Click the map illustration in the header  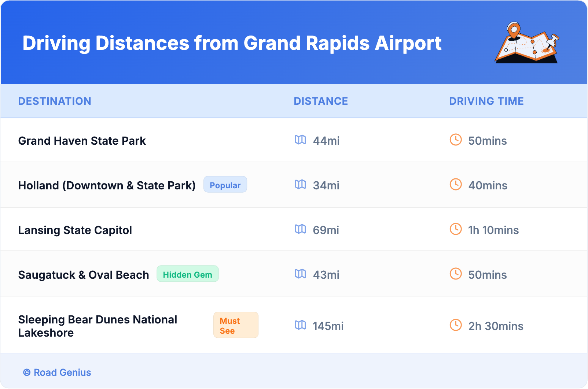pos(527,43)
